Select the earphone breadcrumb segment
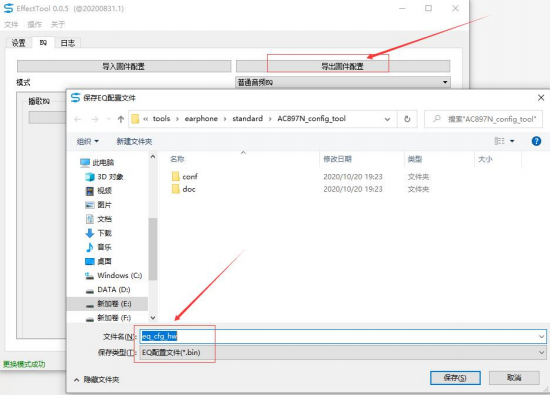Image resolution: width=550 pixels, height=395 pixels. click(x=201, y=119)
